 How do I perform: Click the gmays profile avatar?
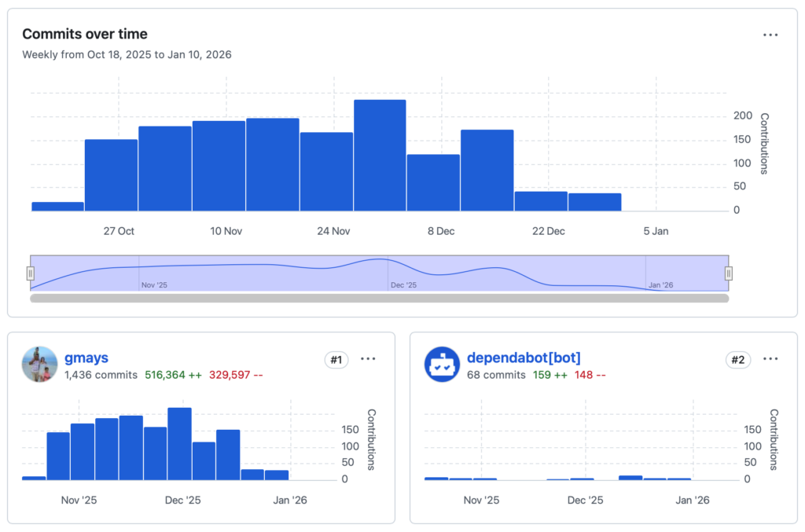[x=39, y=365]
